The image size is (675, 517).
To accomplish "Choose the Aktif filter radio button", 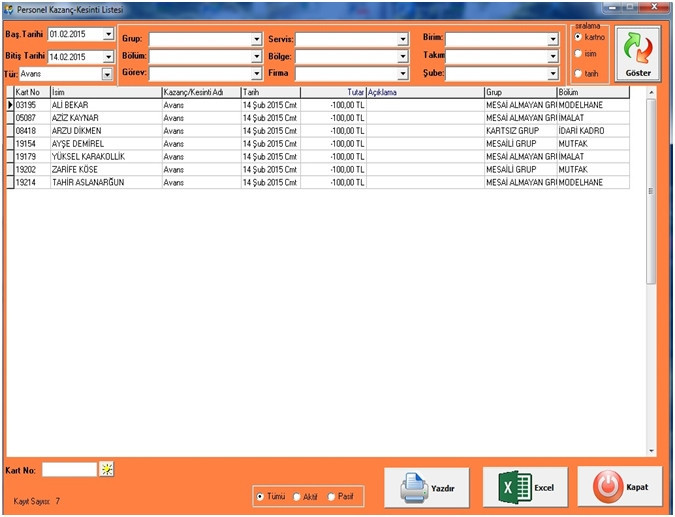I will (x=297, y=496).
